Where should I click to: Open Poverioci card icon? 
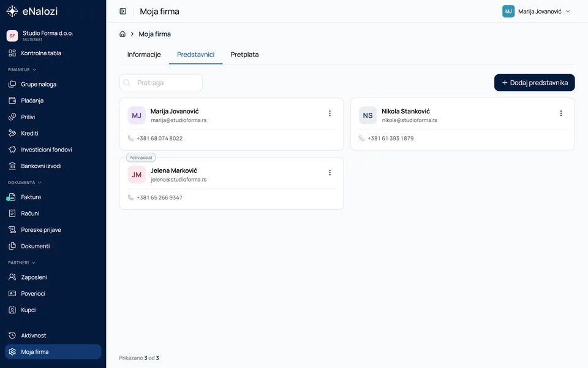[12, 293]
